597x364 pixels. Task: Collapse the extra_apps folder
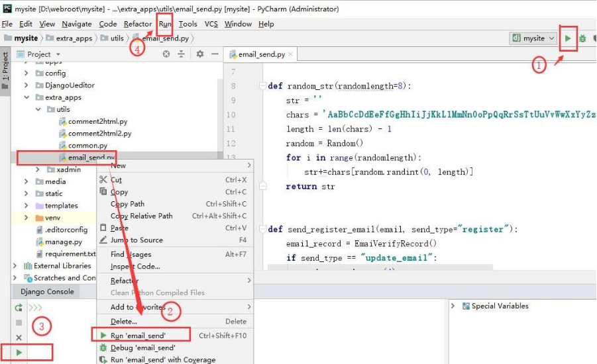coord(27,97)
